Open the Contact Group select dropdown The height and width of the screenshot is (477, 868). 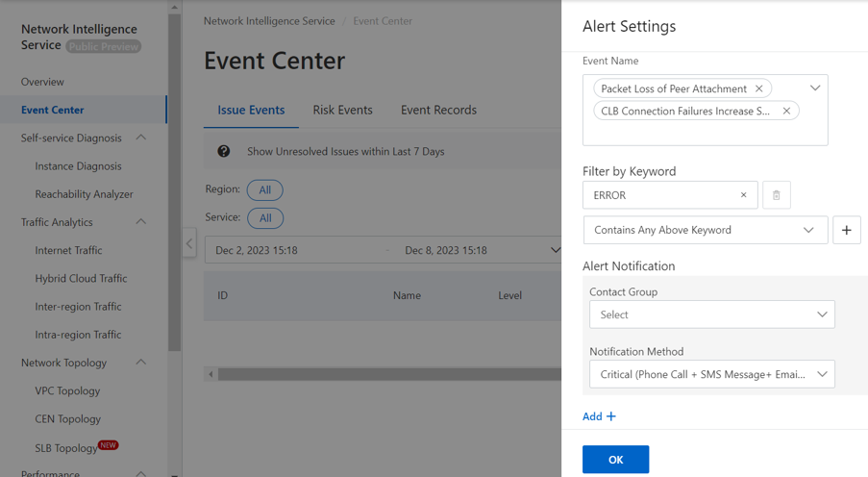pos(711,314)
